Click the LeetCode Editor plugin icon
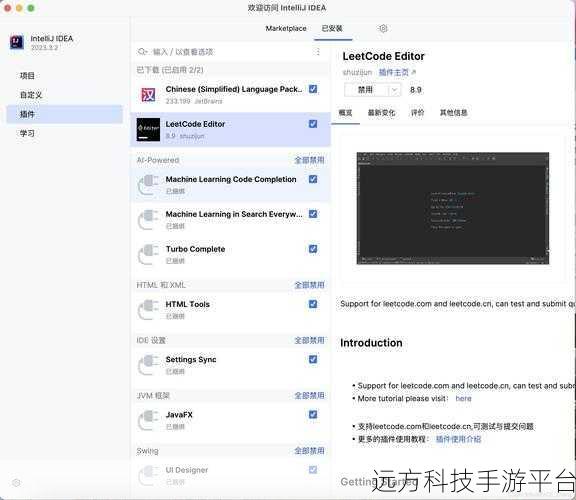The width and height of the screenshot is (576, 500). [148, 129]
